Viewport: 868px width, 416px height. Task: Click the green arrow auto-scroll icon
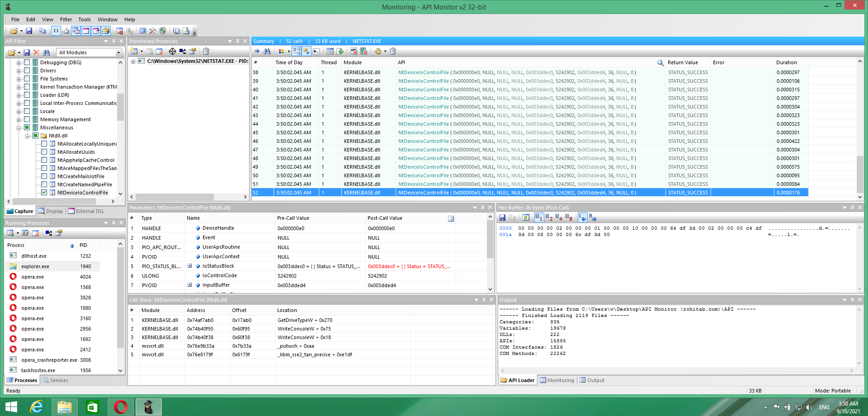(x=340, y=51)
